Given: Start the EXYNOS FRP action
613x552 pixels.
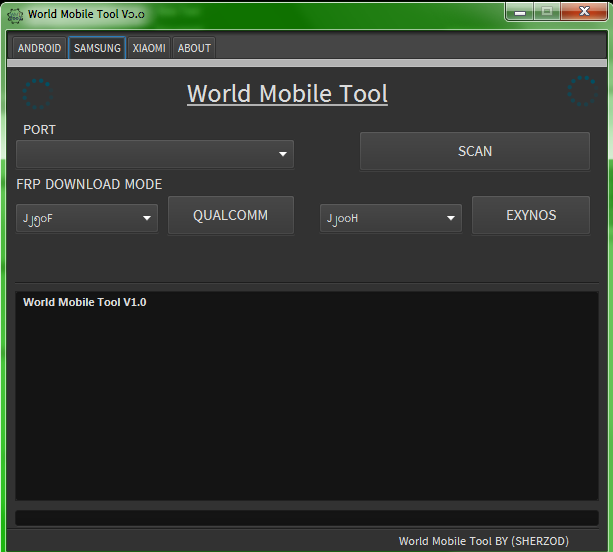Looking at the screenshot, I should 531,215.
